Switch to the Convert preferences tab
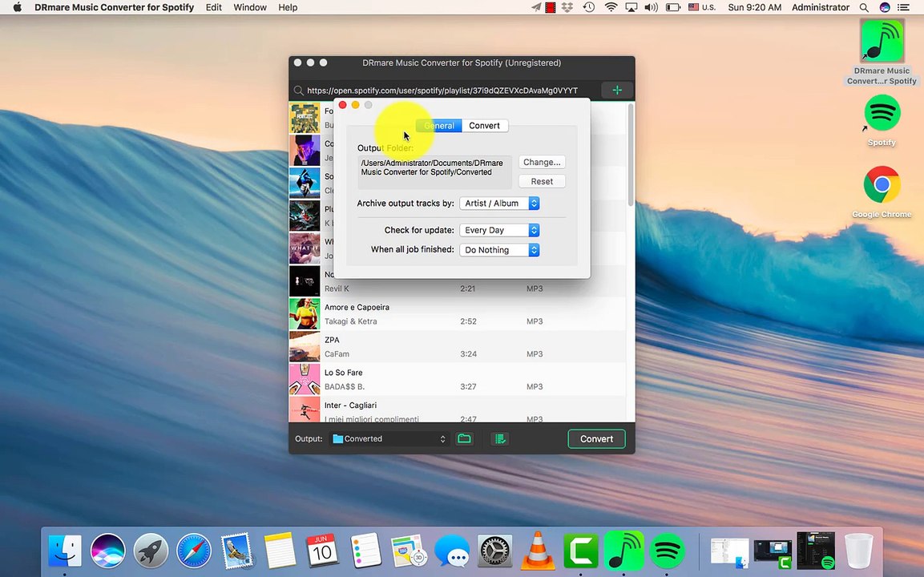Screen dimensions: 924x577 tap(484, 126)
